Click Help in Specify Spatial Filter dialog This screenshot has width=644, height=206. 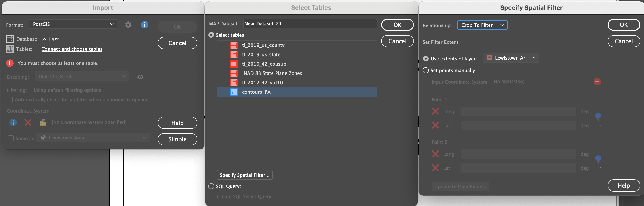pos(623,185)
